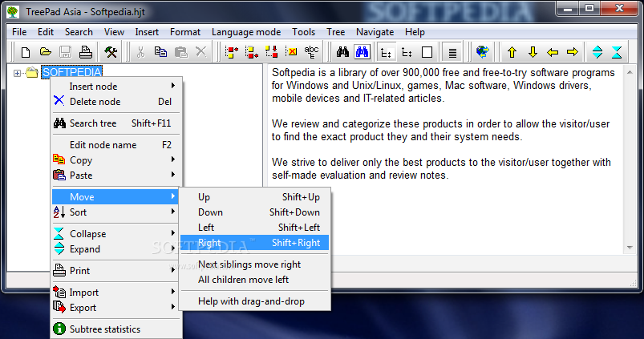Select highlighted Right move option
644x339 pixels.
(x=255, y=243)
